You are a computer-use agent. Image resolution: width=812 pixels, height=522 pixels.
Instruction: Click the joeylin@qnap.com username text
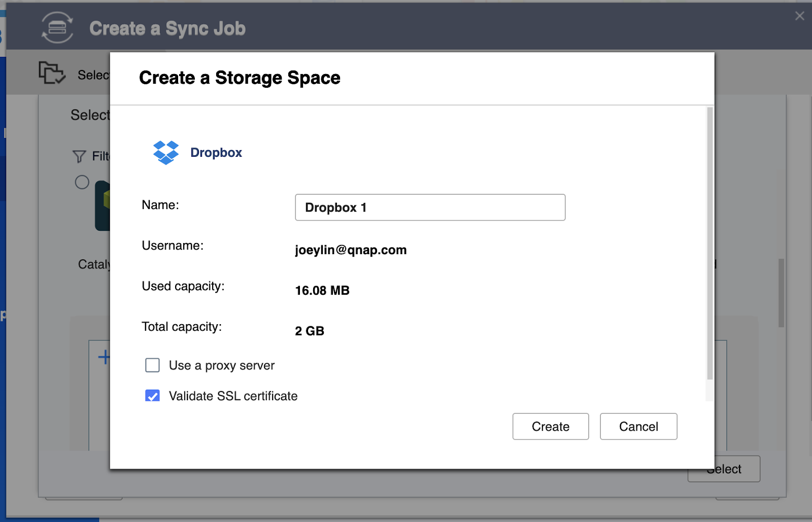tap(351, 250)
